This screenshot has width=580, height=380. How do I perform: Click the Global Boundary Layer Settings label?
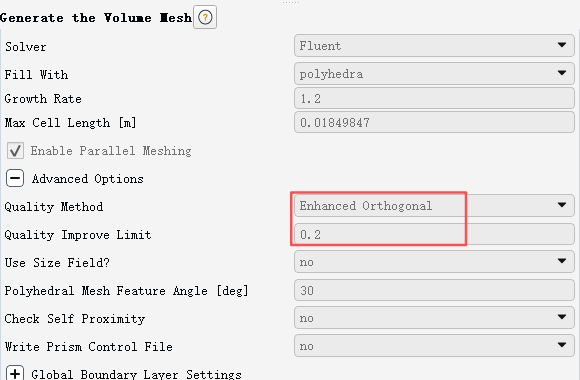pyautogui.click(x=136, y=374)
